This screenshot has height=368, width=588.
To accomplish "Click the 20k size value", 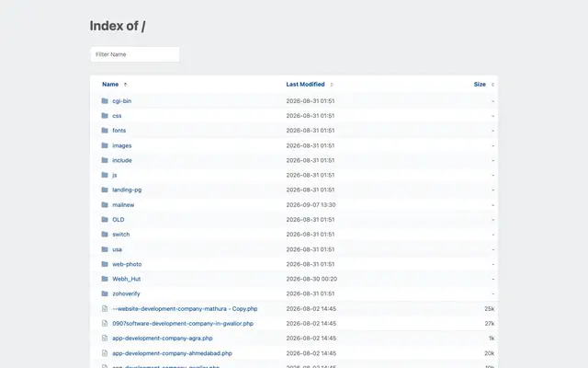I will pos(489,353).
